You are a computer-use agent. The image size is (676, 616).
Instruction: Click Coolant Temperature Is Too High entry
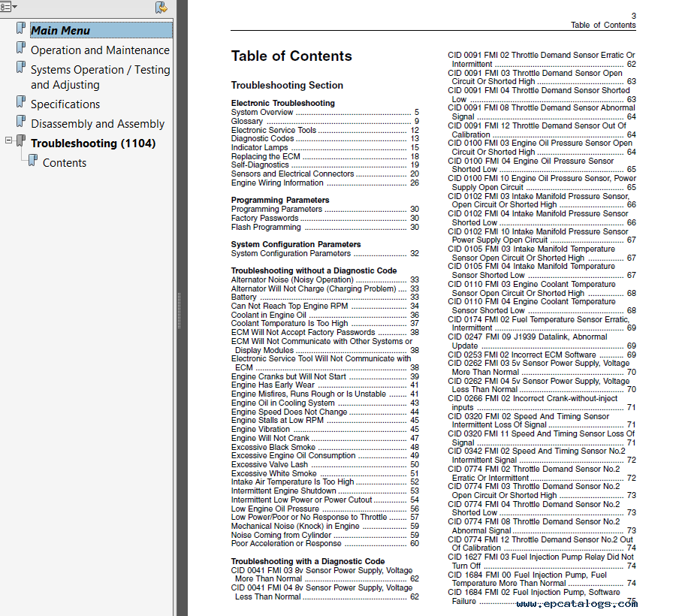(x=324, y=323)
